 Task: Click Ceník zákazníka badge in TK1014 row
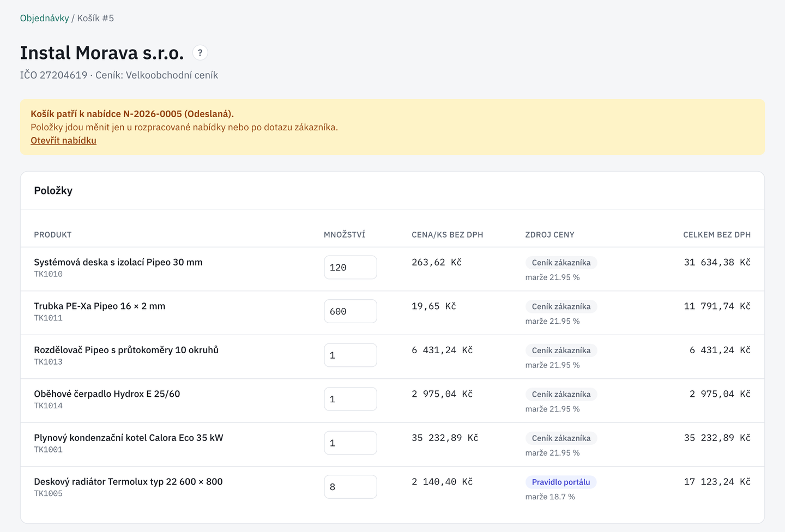click(561, 394)
